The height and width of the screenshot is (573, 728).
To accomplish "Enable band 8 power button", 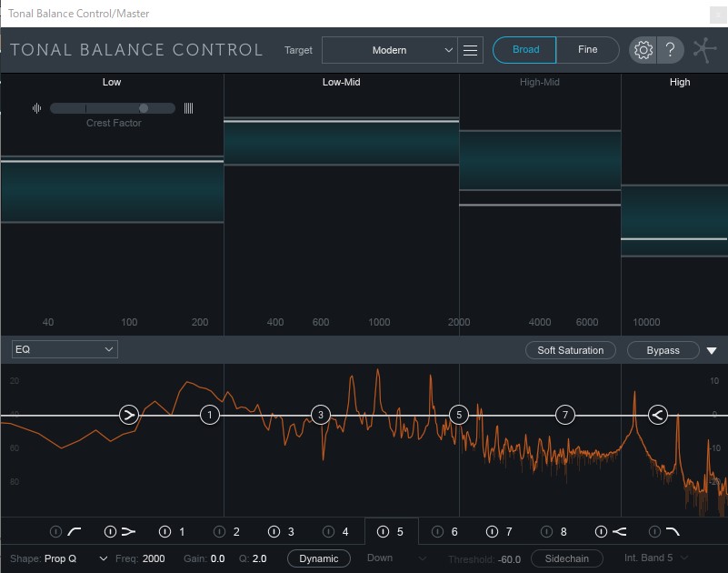I will [x=546, y=531].
